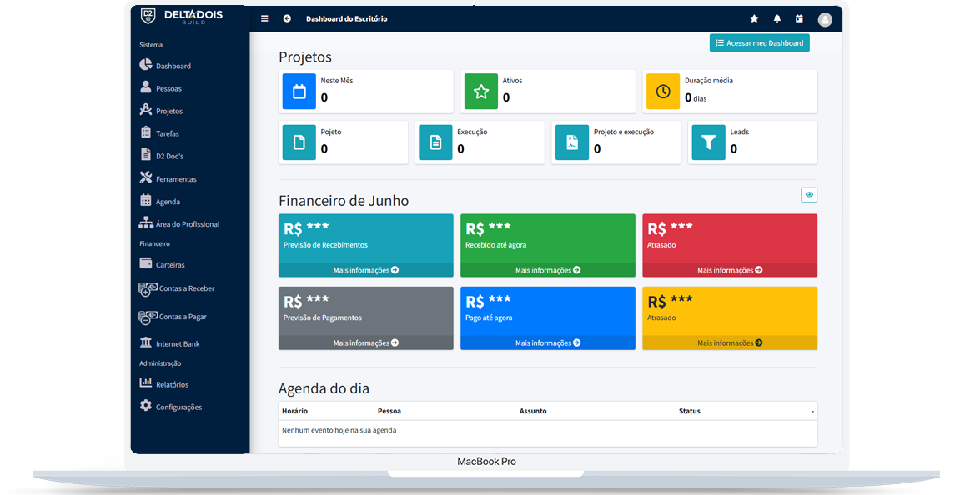This screenshot has height=495, width=980.
Task: Click the calendar icon in top bar
Action: [x=799, y=18]
